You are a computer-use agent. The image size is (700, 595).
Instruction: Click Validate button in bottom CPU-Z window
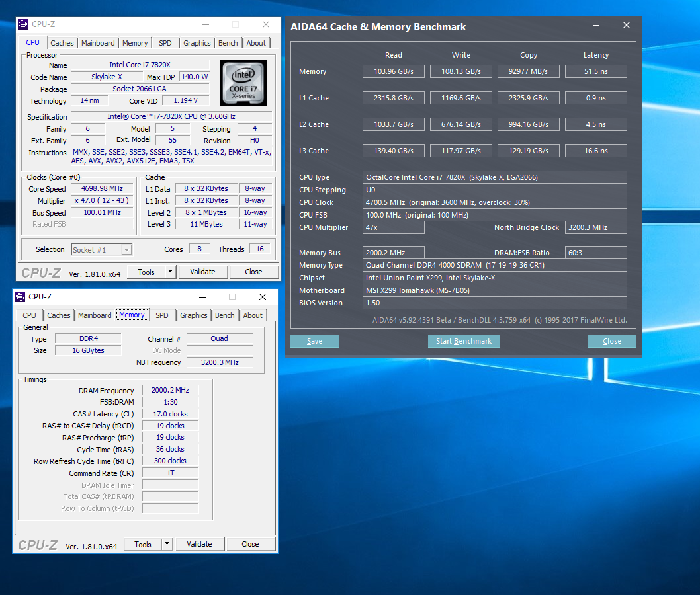(200, 544)
